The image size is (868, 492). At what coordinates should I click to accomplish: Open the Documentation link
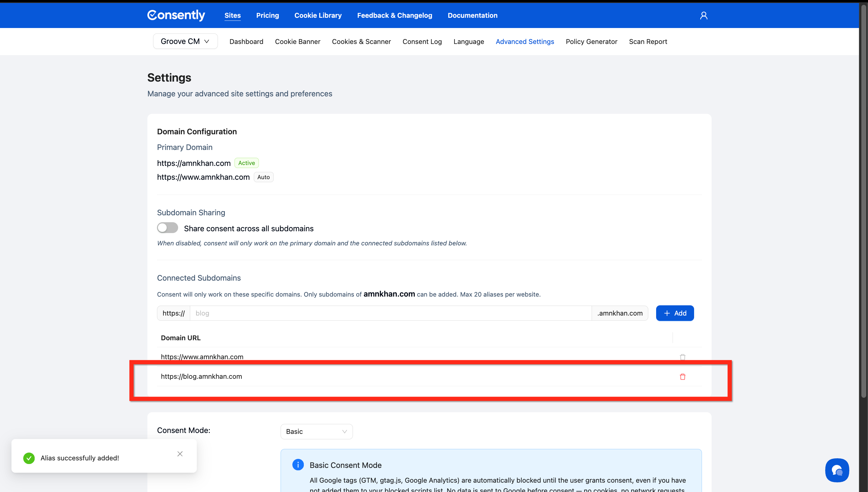point(472,15)
